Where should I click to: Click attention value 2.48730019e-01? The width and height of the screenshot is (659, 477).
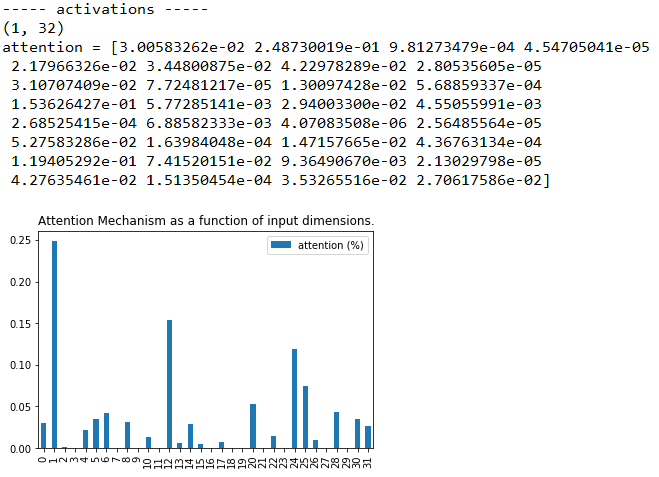click(x=317, y=47)
